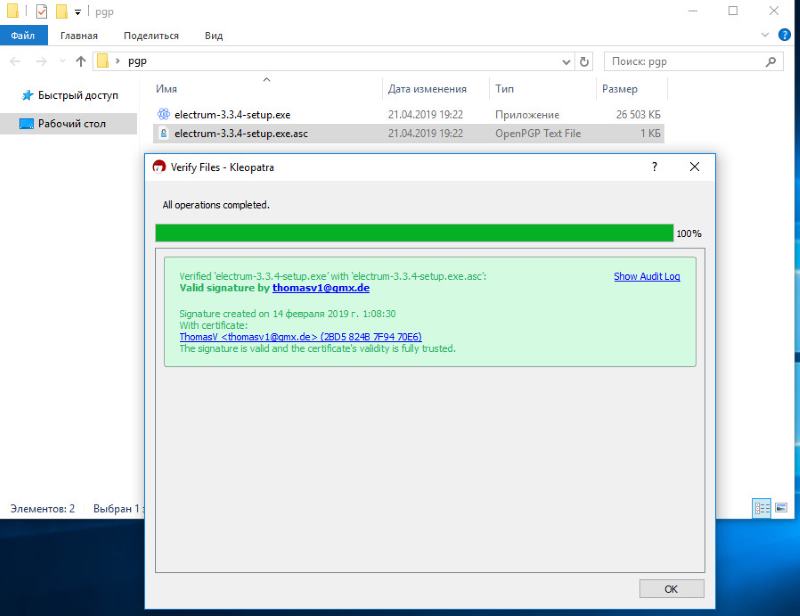Open the ThomasV certificate fingerprint link
Screen dimensions: 800x616
point(301,337)
